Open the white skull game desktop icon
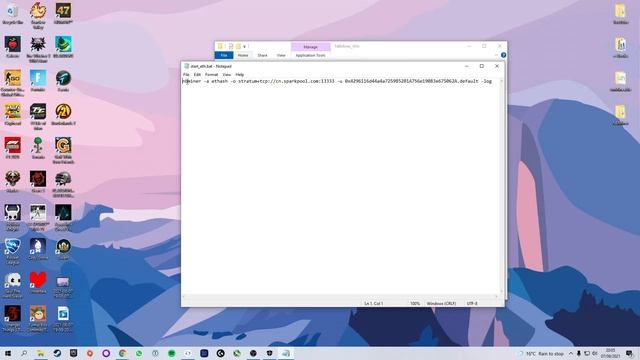640x360 pixels. click(x=13, y=284)
